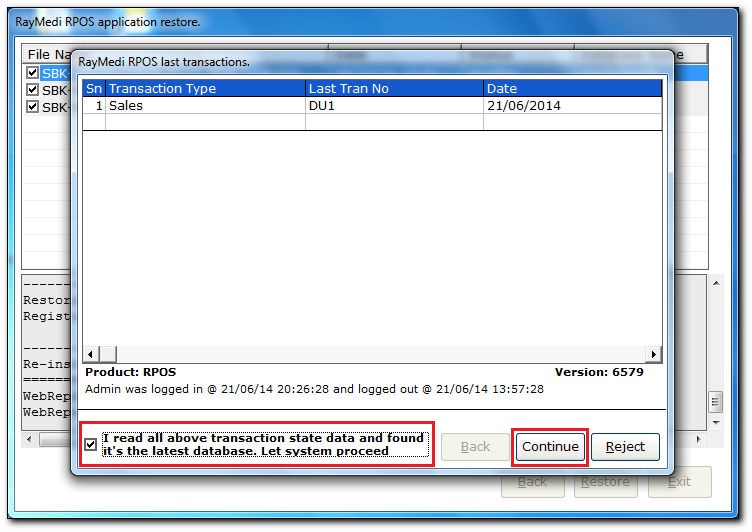Screen dimensions: 752x532
Task: Click the 'RayMedi RPOS application restore.' title bar
Action: pyautogui.click(x=372, y=22)
